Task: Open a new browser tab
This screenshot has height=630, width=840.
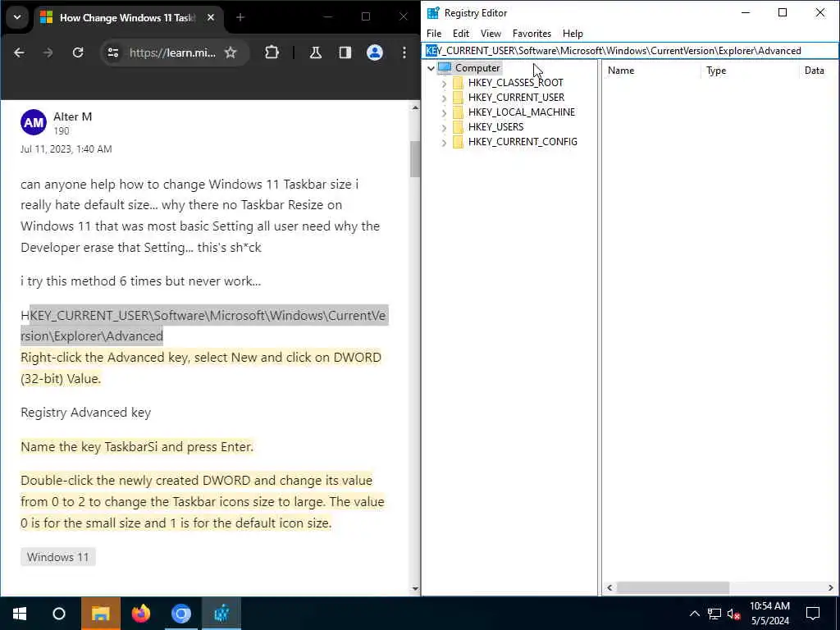Action: tap(240, 17)
